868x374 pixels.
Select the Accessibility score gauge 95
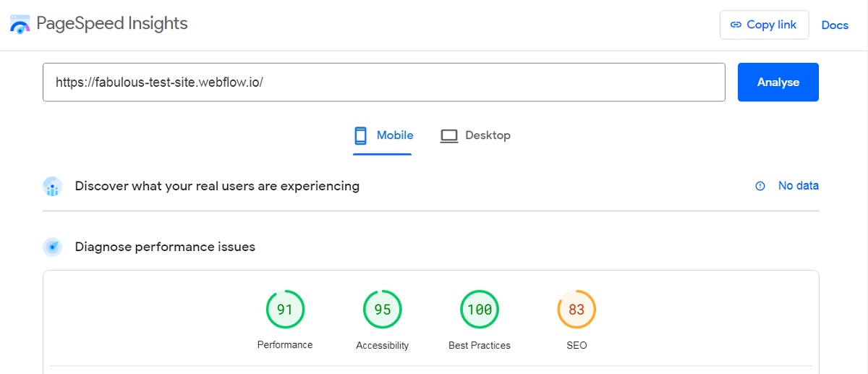click(x=382, y=310)
